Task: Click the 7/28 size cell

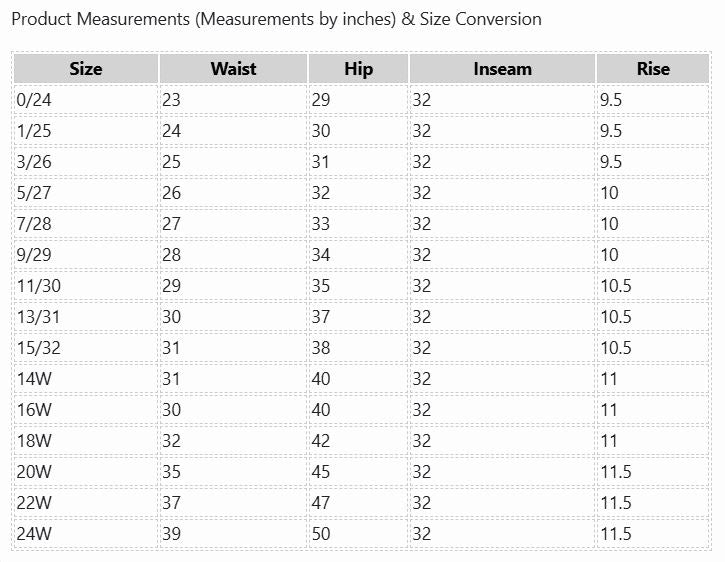Action: 86,224
